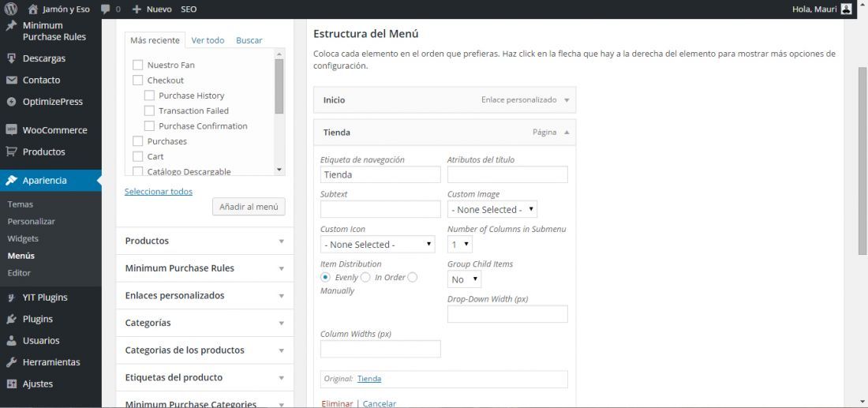Tick the Transaction Failed checkbox
This screenshot has width=868, height=408.
pos(149,110)
